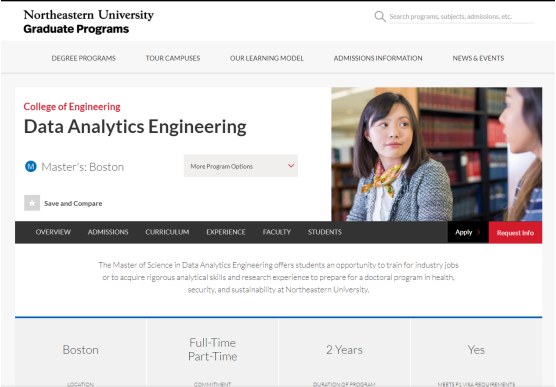Click the Yes F1 visa requirements card
This screenshot has height=387, width=556.
pos(476,352)
